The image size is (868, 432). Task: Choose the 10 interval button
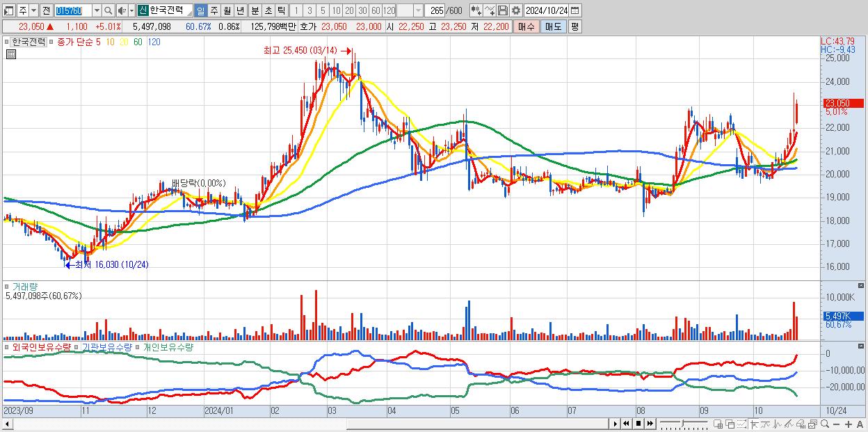pyautogui.click(x=336, y=10)
